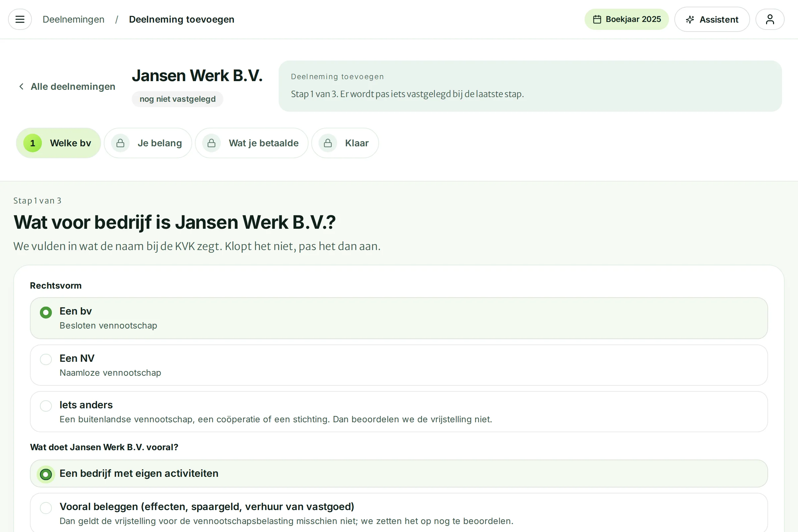The image size is (798, 532).
Task: Launch the Assistent button
Action: [712, 19]
